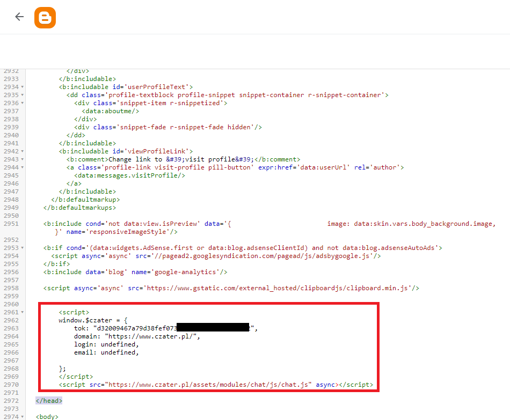Click the closing anchor tag line
Image resolution: width=510 pixels, height=420 pixels.
click(x=74, y=183)
